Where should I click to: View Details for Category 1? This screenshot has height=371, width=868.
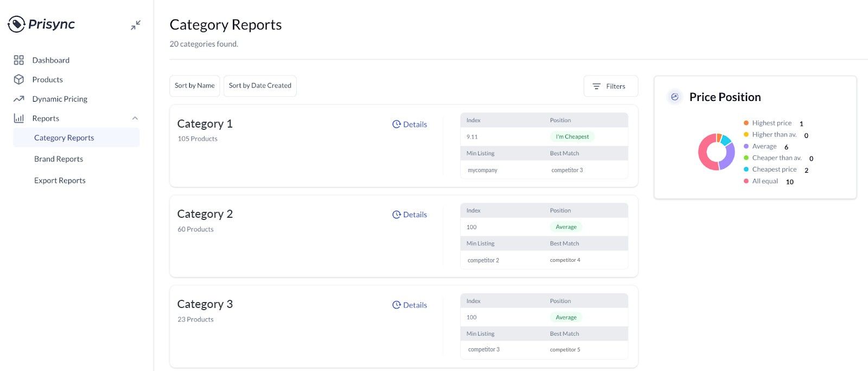410,124
